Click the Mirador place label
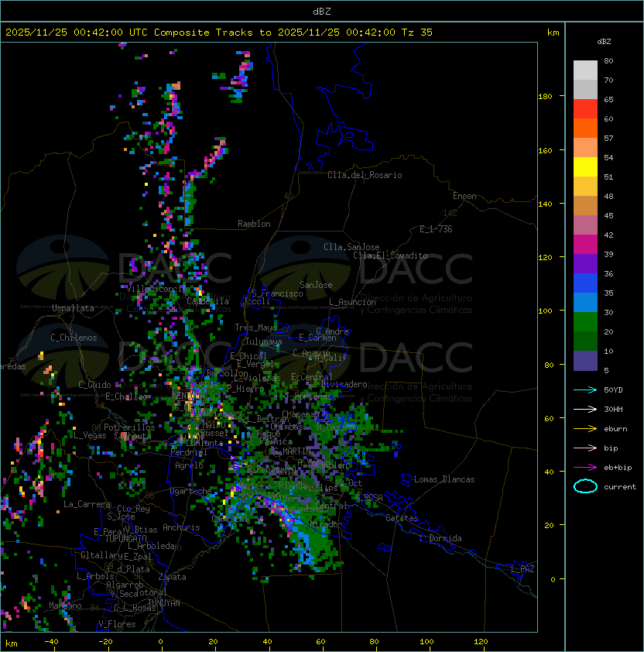This screenshot has height=652, width=644. (327, 524)
